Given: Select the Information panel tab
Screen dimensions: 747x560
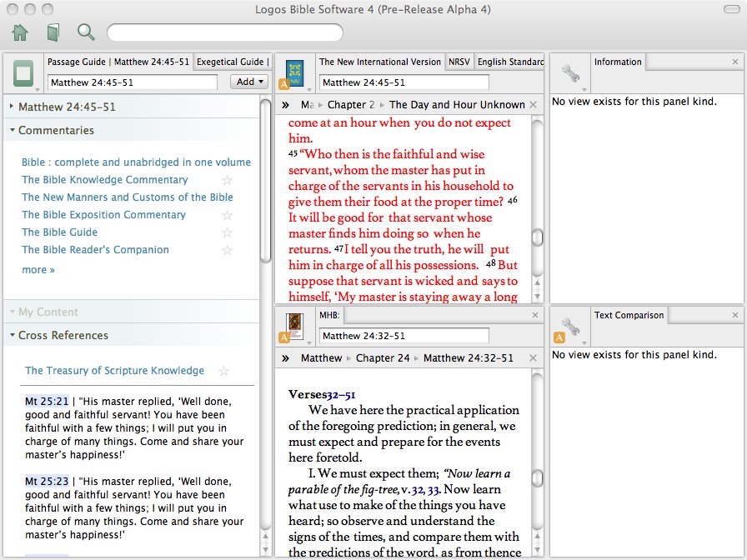Looking at the screenshot, I should point(618,62).
